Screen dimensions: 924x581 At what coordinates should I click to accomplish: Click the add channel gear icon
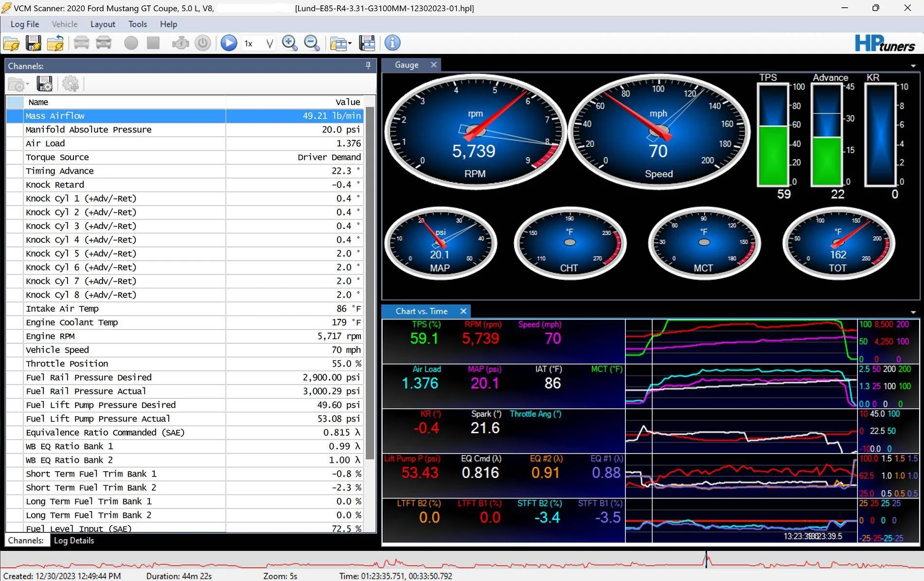[71, 85]
